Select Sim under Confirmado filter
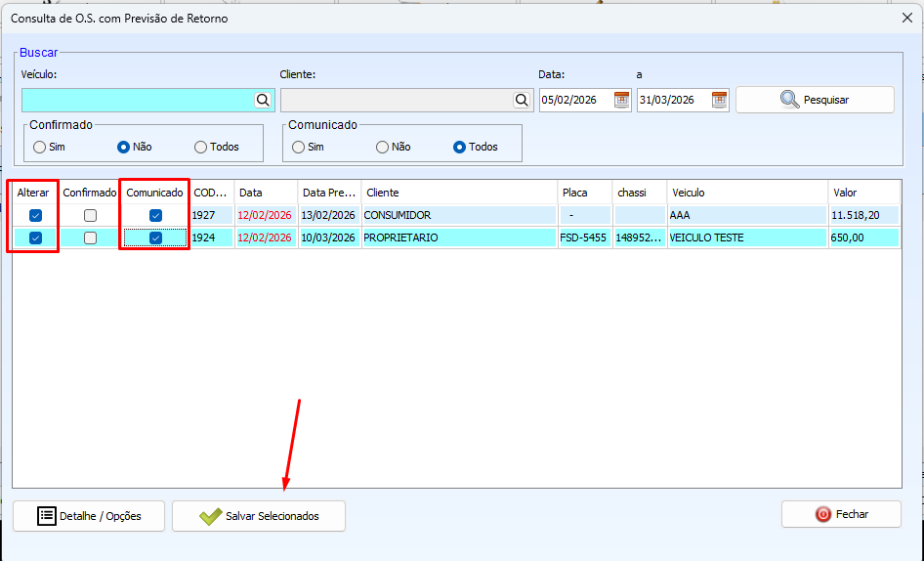924x561 pixels. pyautogui.click(x=39, y=148)
